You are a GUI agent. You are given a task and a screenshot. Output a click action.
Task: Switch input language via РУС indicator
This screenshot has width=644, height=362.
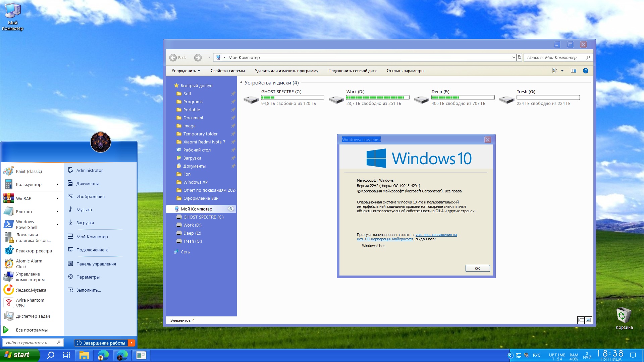pos(536,355)
